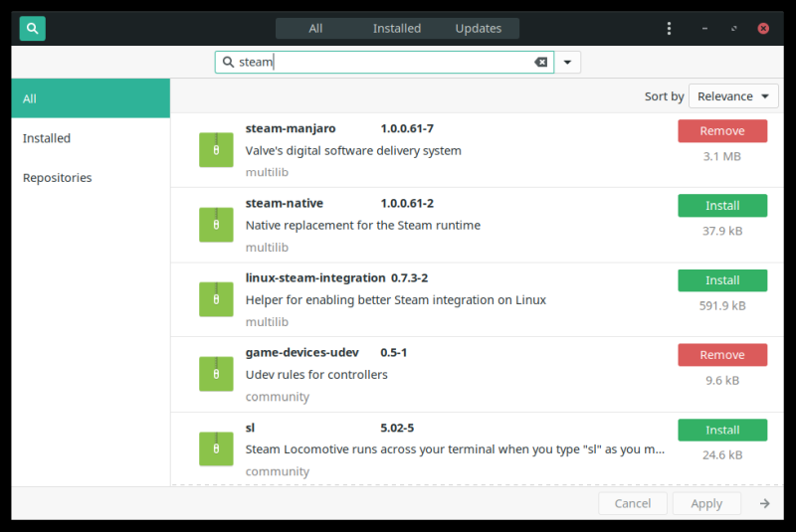This screenshot has height=532, width=796.
Task: Switch to the Installed tab at top
Action: 397,28
